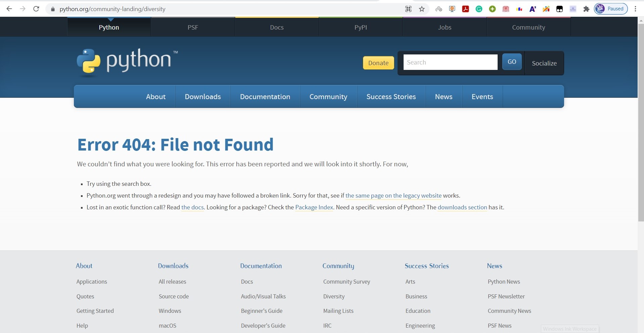Viewport: 644px width, 333px height.
Task: Open the News main nav menu
Action: tap(444, 97)
